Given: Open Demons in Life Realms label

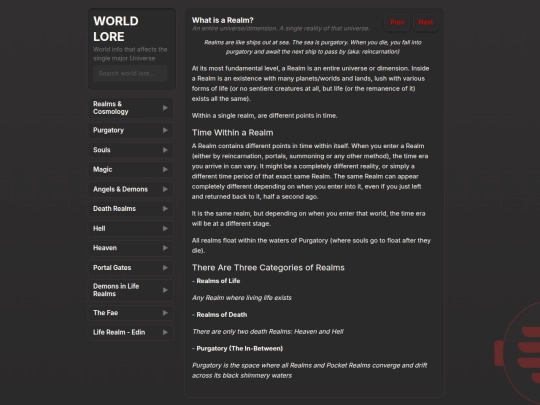Looking at the screenshot, I should coord(116,290).
